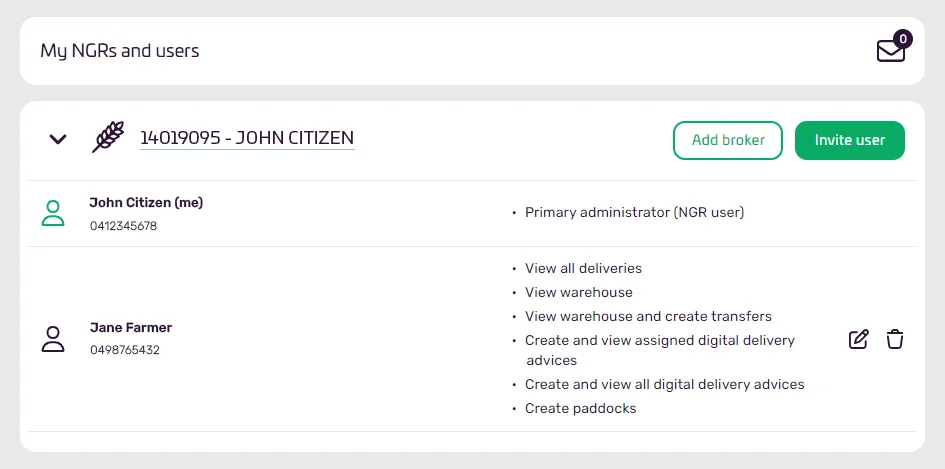Click the Add broker button

coord(727,140)
